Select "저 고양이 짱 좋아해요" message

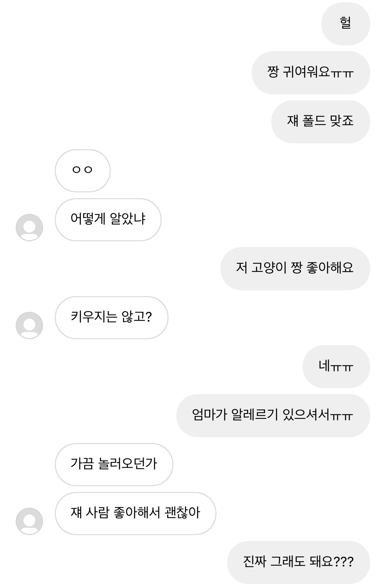295,268
